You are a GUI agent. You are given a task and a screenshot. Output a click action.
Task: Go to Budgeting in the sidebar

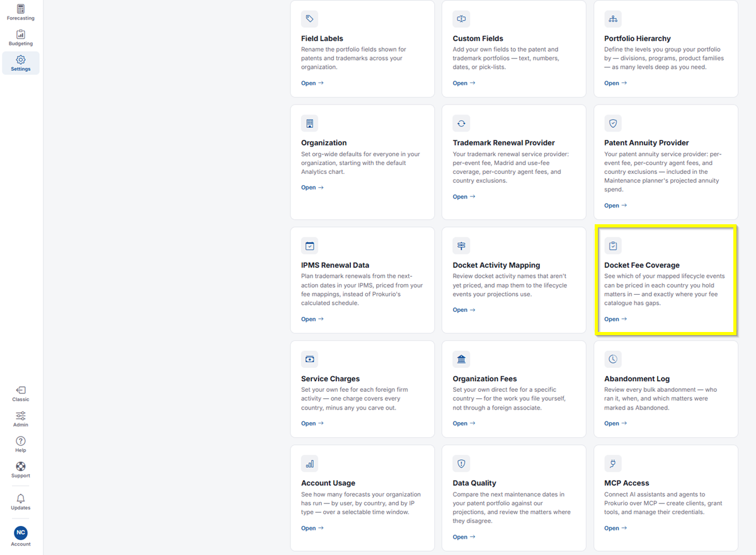tap(21, 38)
